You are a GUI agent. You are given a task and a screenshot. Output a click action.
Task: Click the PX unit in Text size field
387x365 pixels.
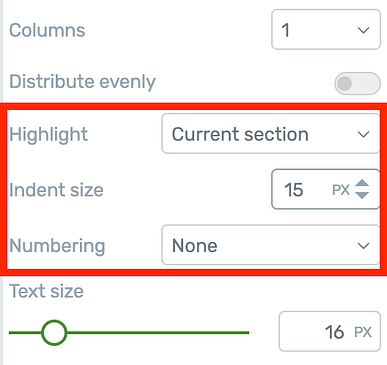point(363,332)
